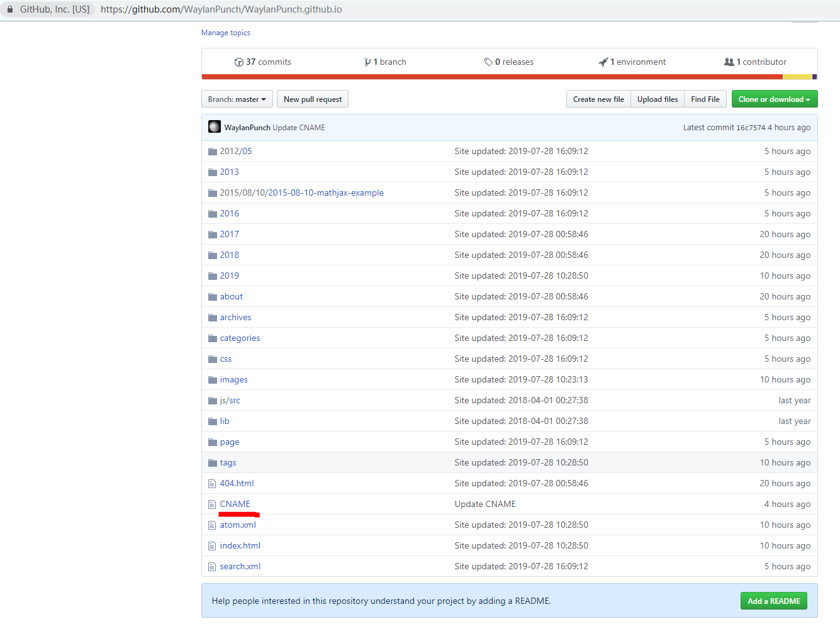Viewport: 840px width, 624px height.
Task: Click 'last year' in lib row
Action: tap(795, 421)
